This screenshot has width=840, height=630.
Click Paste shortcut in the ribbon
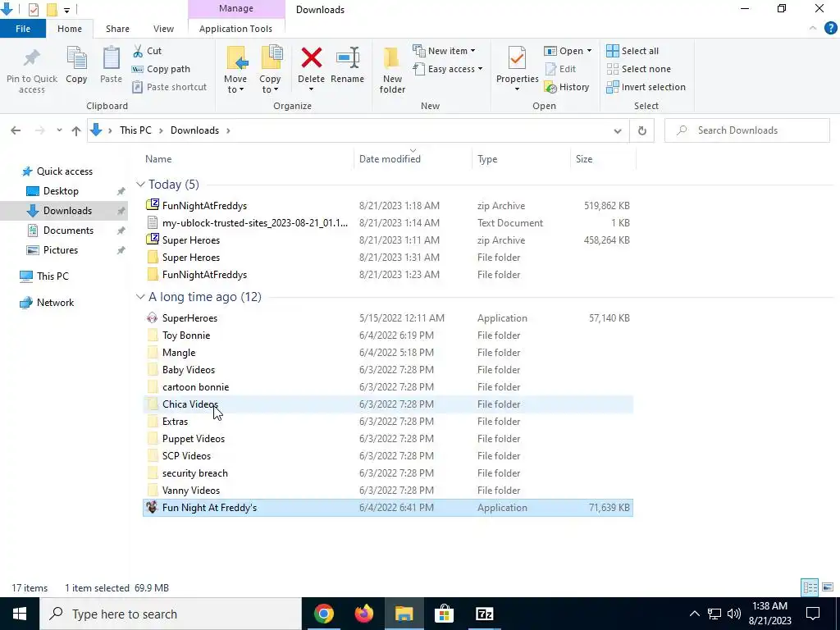click(x=169, y=87)
